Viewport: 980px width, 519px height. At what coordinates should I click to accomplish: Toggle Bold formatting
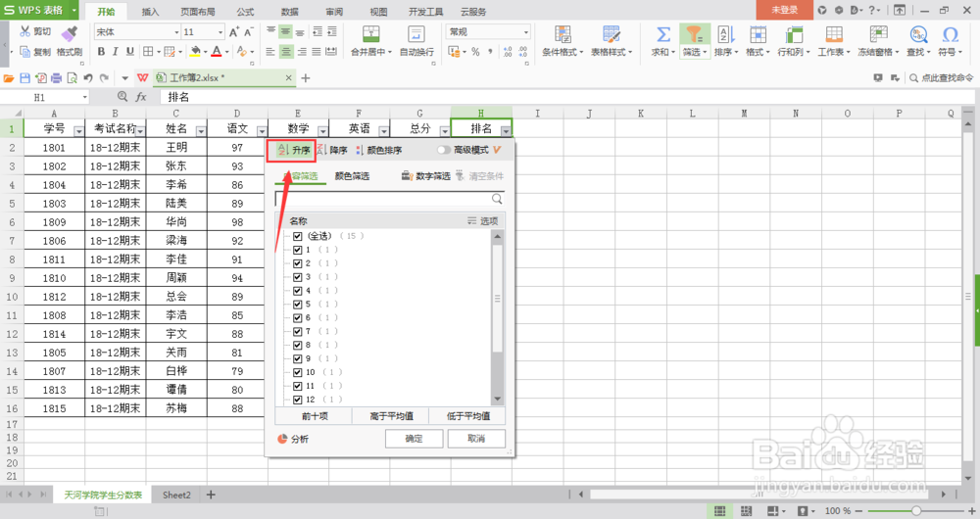(x=101, y=51)
